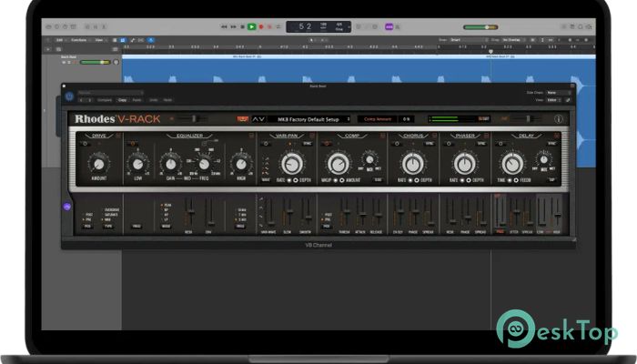This screenshot has width=637, height=364.
Task: Click the Delay Tap button
Action: click(x=551, y=179)
